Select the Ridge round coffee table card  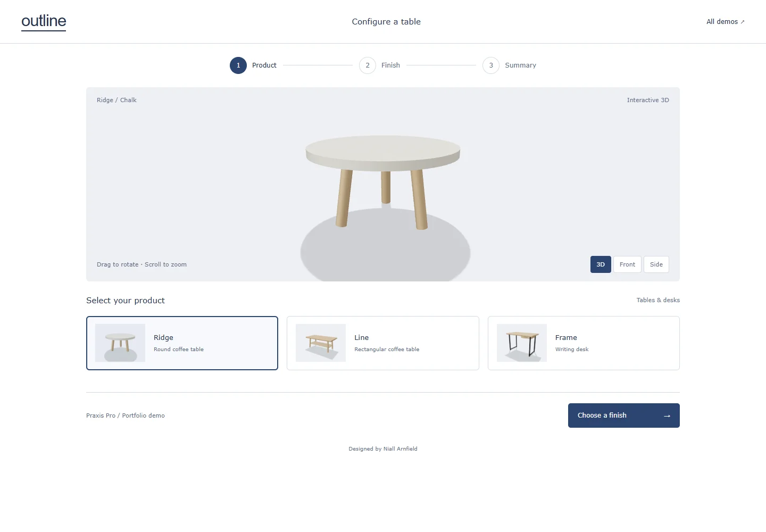click(182, 343)
